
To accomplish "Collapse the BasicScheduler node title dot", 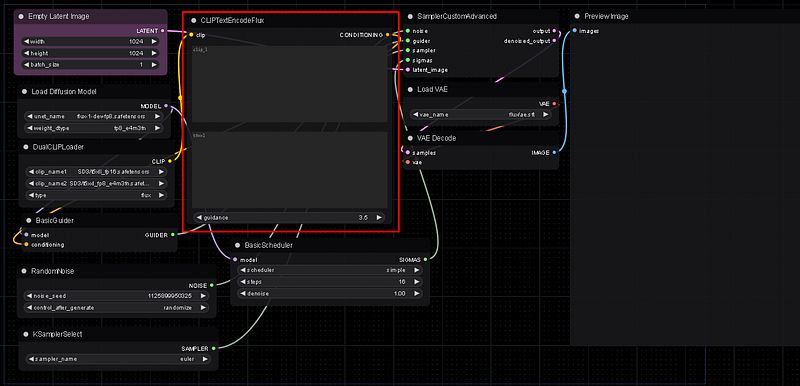I will coord(238,245).
